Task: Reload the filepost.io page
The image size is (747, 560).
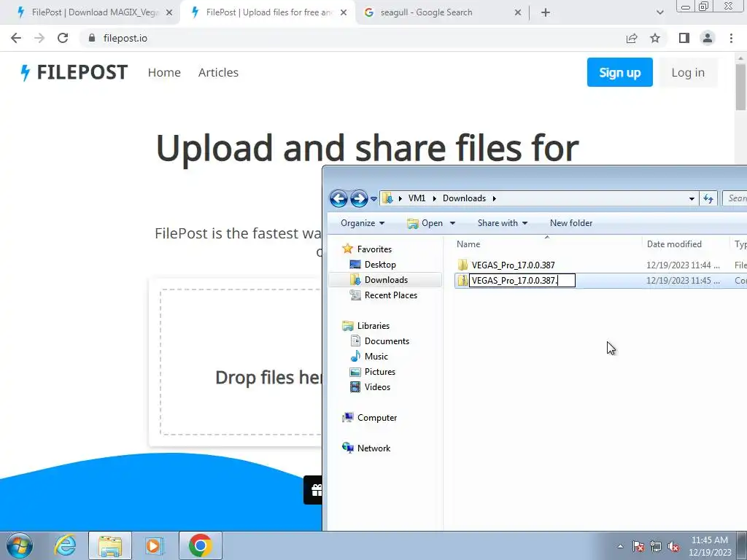Action: click(x=63, y=38)
